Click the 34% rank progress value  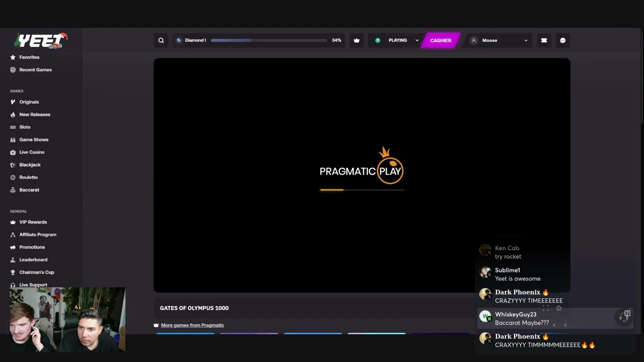tap(336, 40)
